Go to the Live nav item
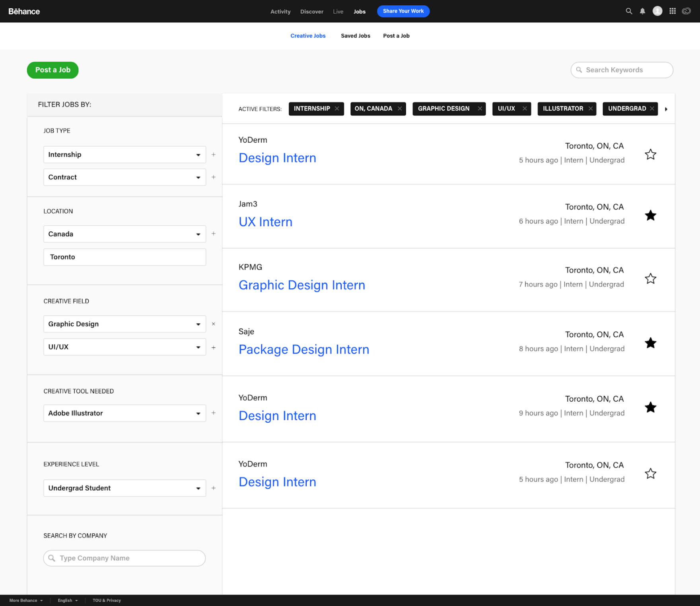The image size is (700, 606). 338,12
